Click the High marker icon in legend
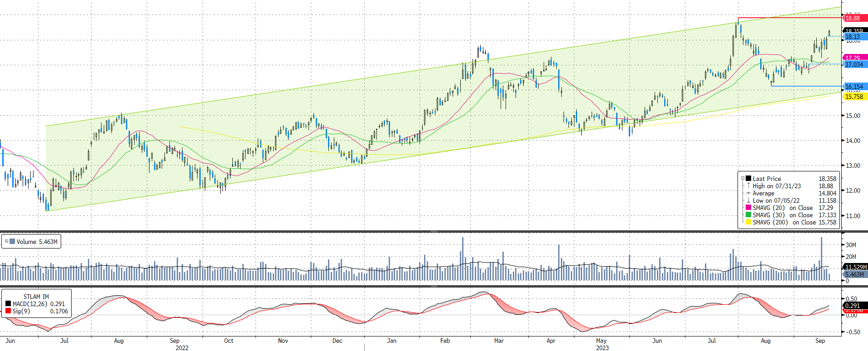 [x=748, y=185]
